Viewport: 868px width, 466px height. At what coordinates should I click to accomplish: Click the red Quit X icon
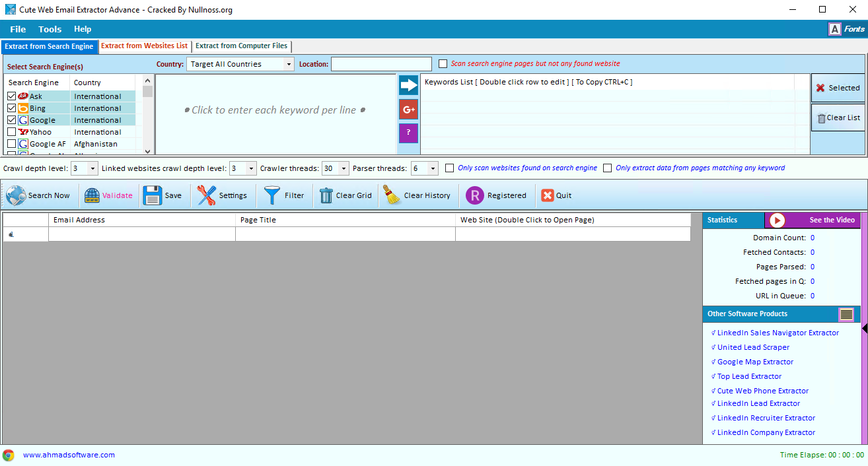click(548, 195)
